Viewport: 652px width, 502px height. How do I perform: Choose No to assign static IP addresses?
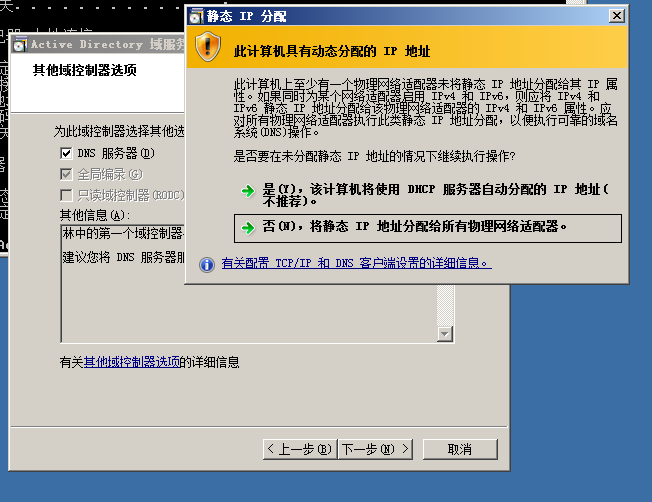(x=428, y=228)
